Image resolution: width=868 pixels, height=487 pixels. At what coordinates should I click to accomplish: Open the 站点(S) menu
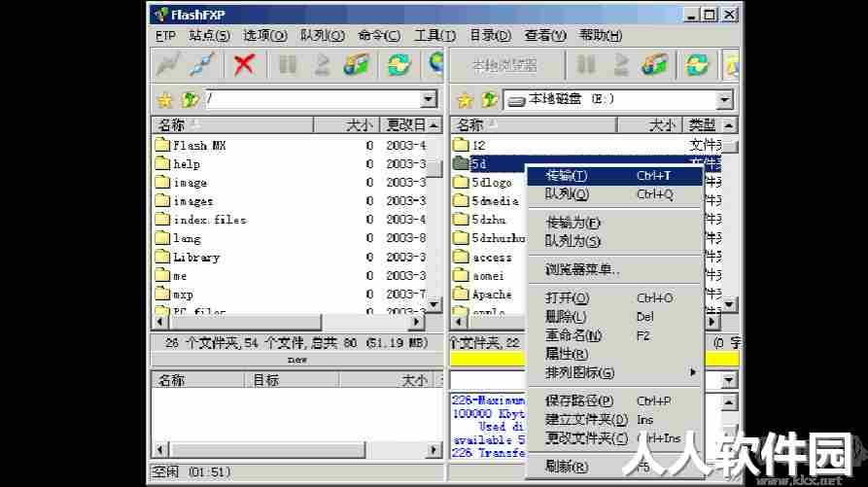tap(209, 35)
